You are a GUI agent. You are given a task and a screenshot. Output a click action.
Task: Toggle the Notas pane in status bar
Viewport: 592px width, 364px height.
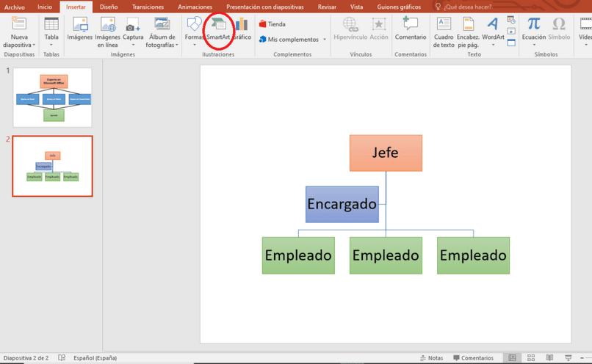pyautogui.click(x=432, y=357)
